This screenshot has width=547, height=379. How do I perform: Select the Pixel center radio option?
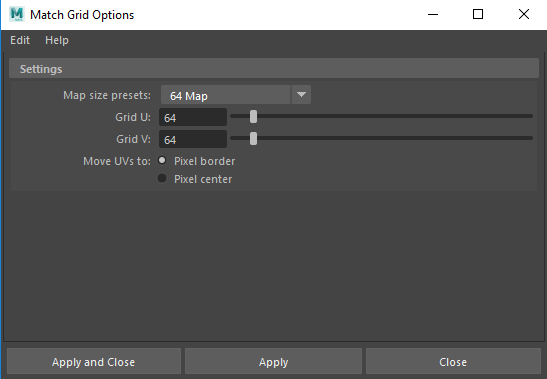[162, 178]
